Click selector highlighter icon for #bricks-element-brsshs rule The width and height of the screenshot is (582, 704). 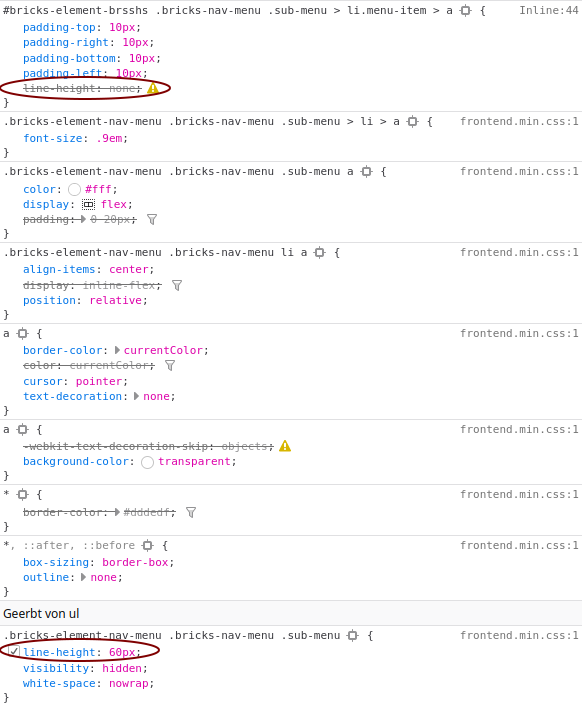point(466,10)
